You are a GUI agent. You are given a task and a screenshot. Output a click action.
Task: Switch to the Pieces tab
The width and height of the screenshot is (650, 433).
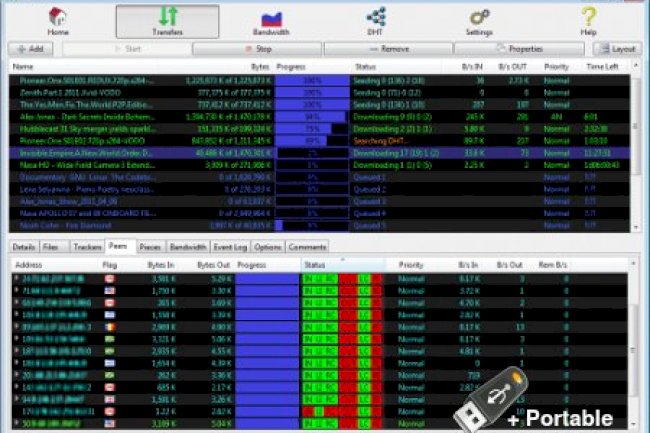150,247
